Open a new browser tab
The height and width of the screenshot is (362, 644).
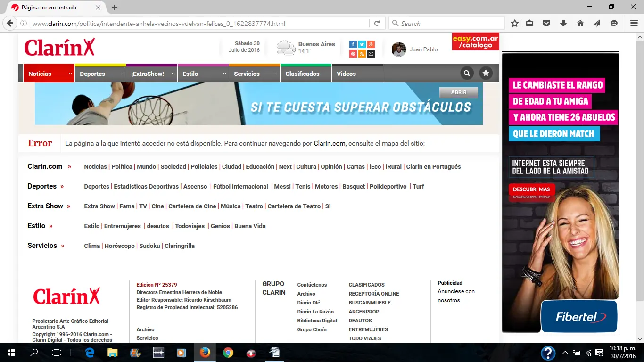115,8
